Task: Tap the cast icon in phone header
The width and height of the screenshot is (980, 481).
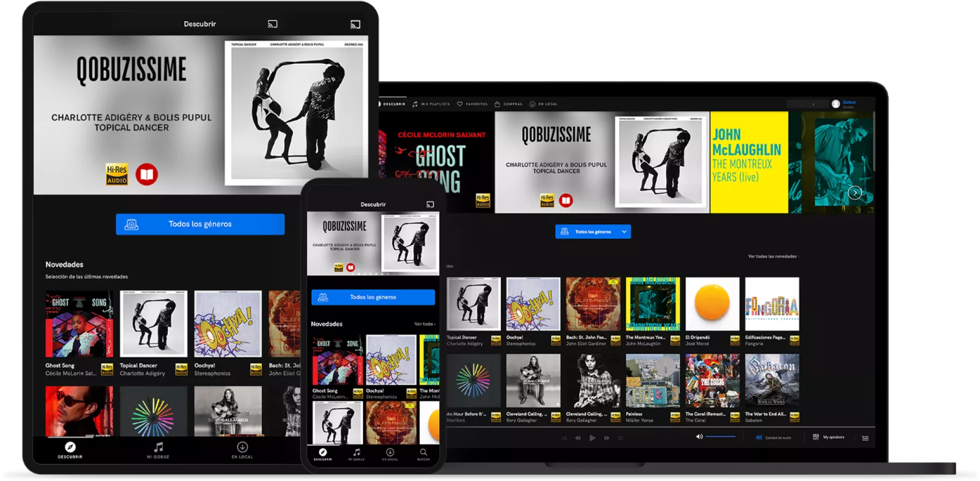Action: coord(430,205)
